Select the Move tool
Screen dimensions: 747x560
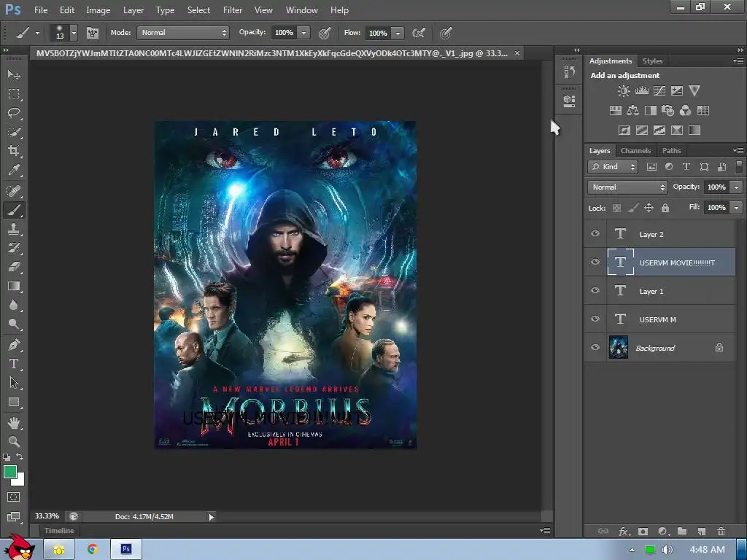tap(14, 75)
